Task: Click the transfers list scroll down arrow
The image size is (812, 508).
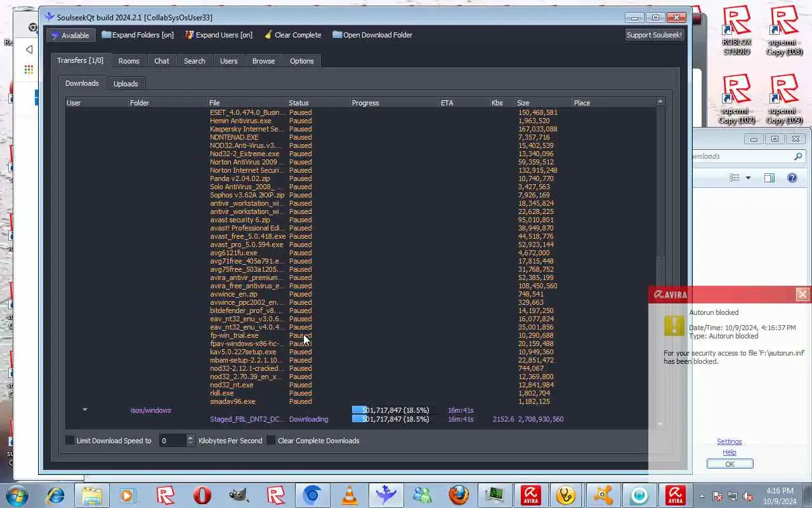Action: (660, 424)
